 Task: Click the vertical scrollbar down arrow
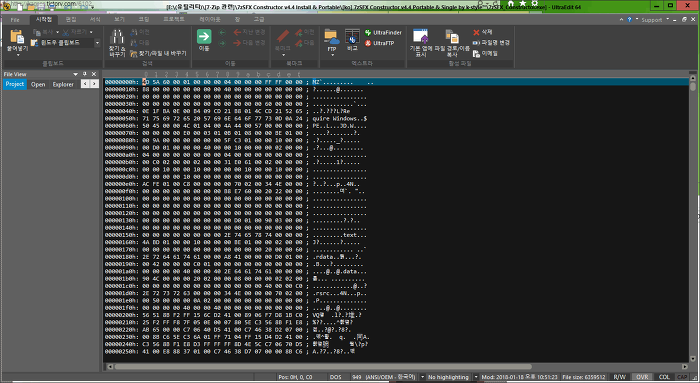click(x=693, y=359)
